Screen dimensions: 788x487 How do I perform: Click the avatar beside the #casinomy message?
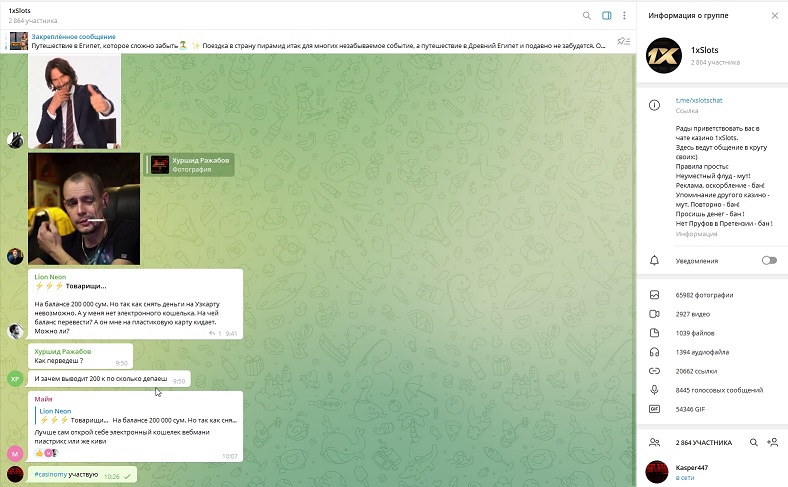(15, 474)
